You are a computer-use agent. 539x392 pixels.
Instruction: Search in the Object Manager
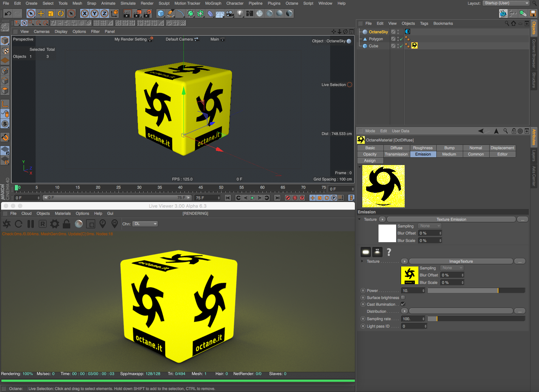pos(507,24)
